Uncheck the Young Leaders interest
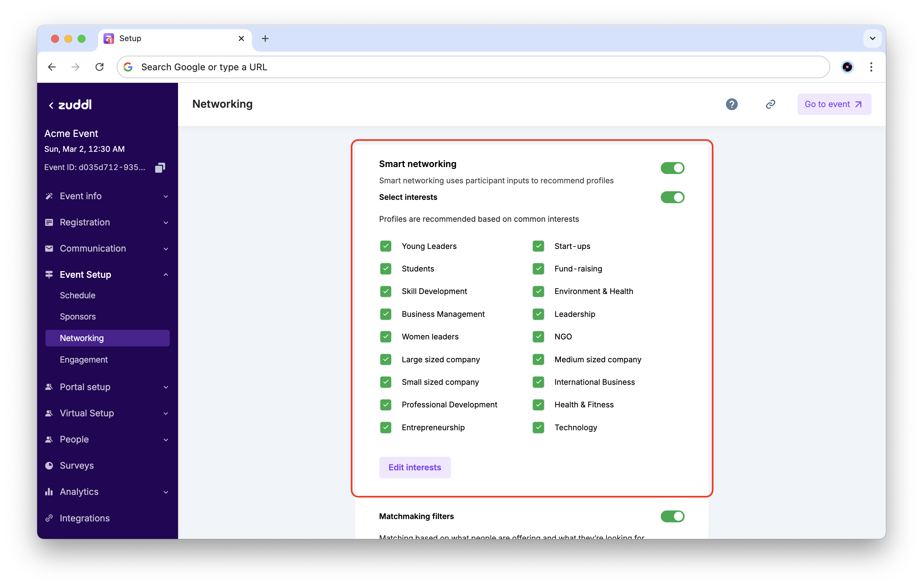 (386, 246)
